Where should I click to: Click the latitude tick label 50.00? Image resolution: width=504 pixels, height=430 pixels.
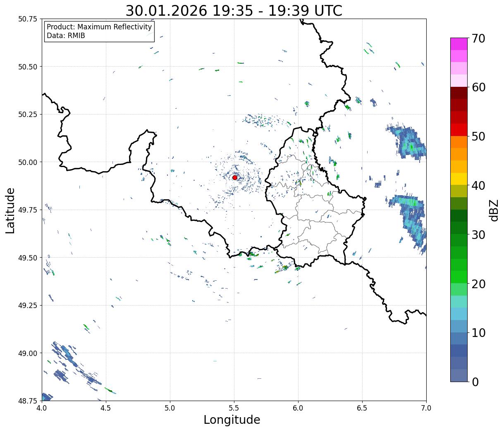tap(28, 162)
